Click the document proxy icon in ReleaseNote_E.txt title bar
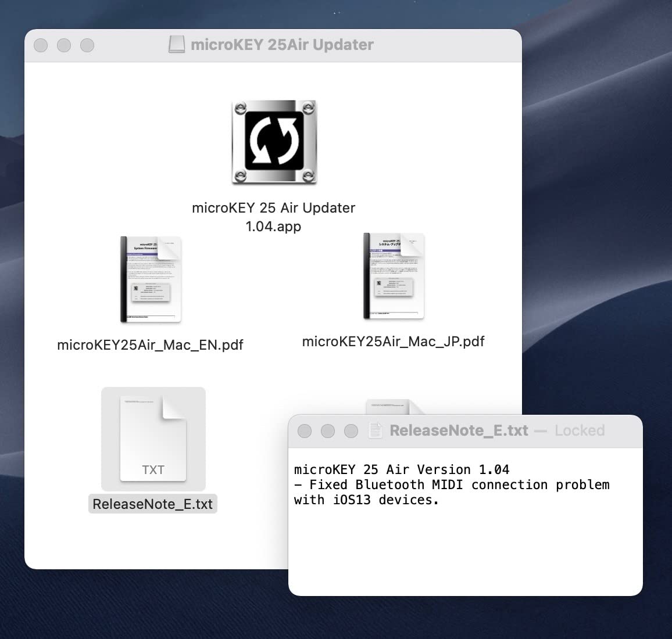672x639 pixels. click(x=376, y=430)
